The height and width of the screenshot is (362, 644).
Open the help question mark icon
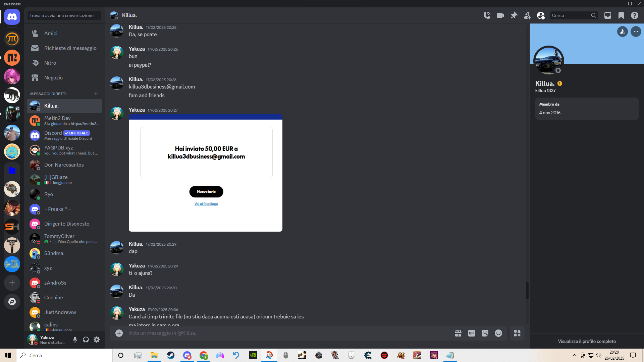(x=635, y=15)
